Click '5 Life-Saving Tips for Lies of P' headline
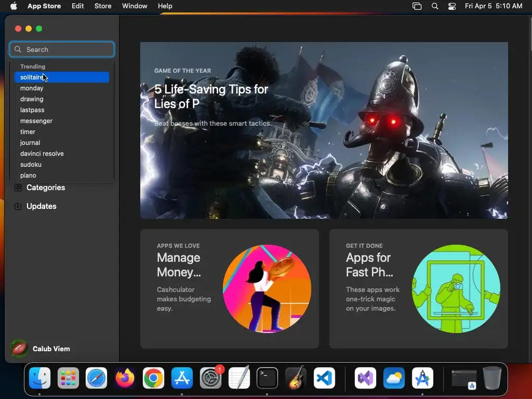532x399 pixels. [x=211, y=96]
